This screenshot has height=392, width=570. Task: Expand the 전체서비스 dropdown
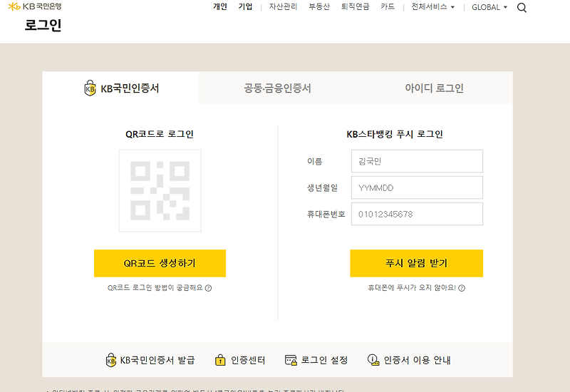pos(432,7)
